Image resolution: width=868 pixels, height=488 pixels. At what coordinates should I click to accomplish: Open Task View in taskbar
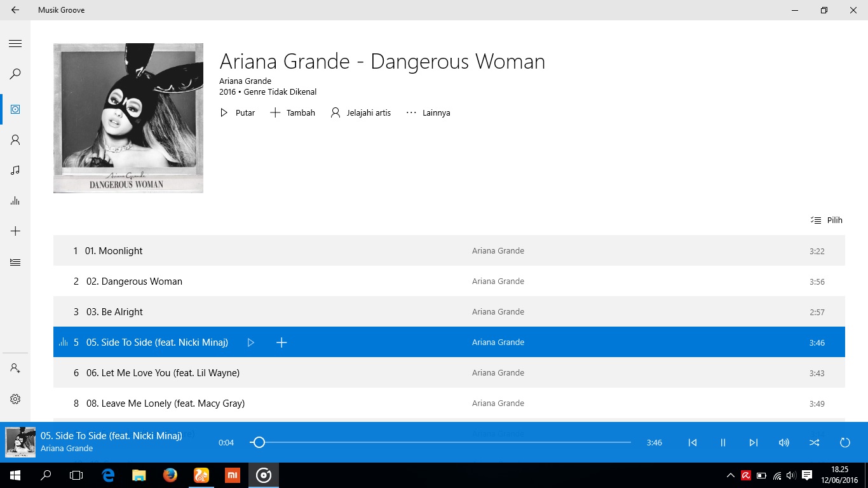point(76,475)
